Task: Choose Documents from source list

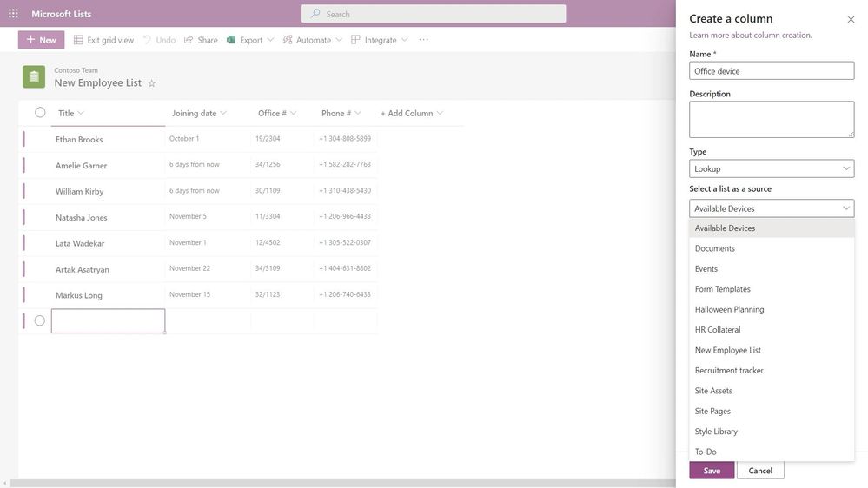Action: click(x=772, y=248)
